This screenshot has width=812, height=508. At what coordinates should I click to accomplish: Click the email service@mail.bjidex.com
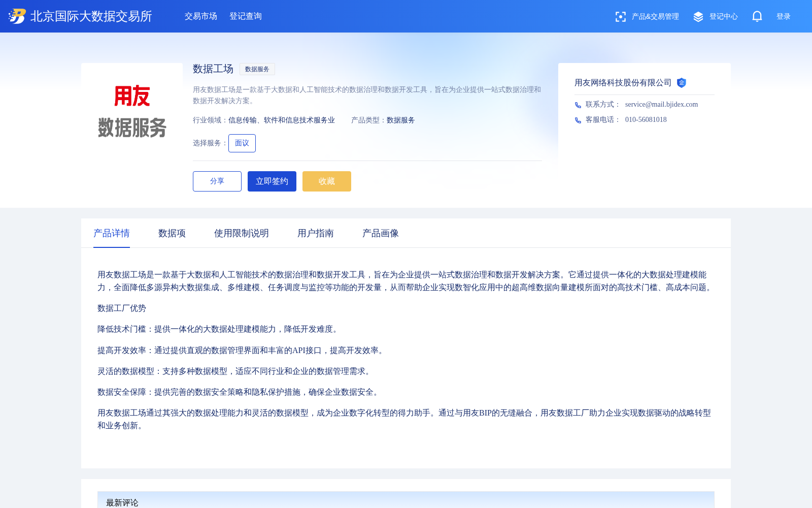click(662, 105)
